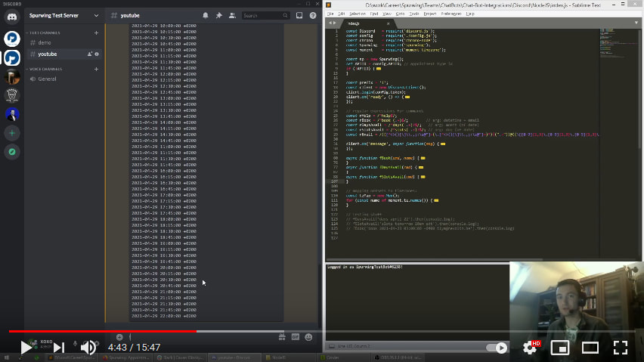
Task: Join the General voice channel
Action: click(x=64, y=79)
